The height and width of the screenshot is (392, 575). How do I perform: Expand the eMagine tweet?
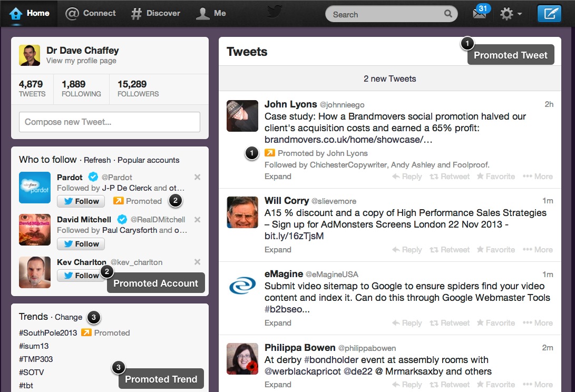tap(278, 323)
